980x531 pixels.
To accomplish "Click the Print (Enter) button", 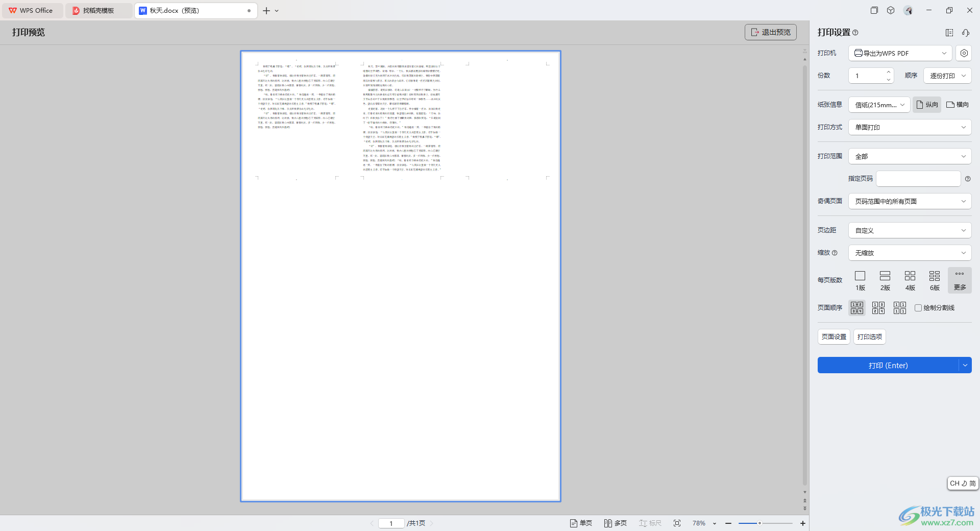I will pyautogui.click(x=888, y=365).
